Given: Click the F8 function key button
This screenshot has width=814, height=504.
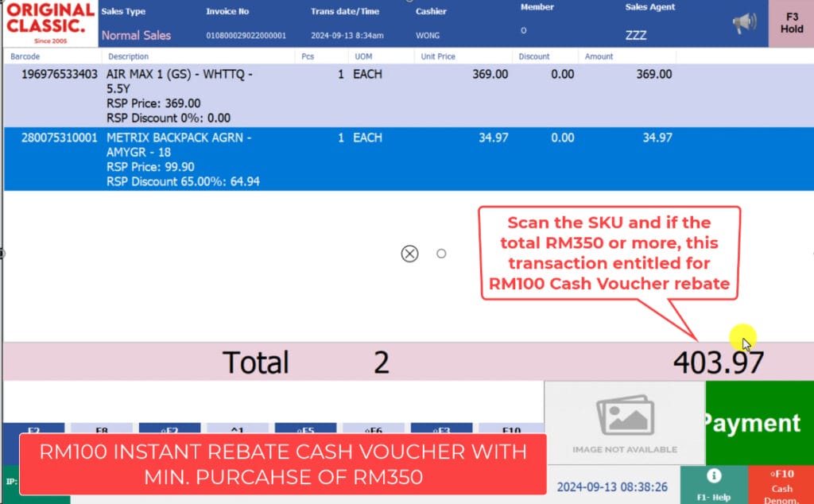Looking at the screenshot, I should click(102, 428).
